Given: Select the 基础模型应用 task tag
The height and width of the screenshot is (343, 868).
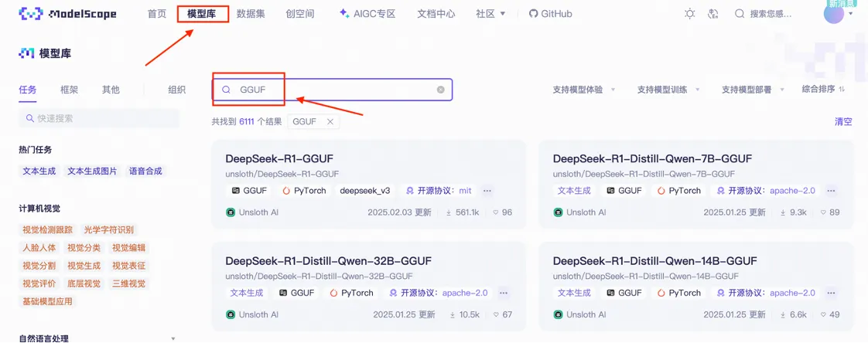Looking at the screenshot, I should click(x=48, y=301).
